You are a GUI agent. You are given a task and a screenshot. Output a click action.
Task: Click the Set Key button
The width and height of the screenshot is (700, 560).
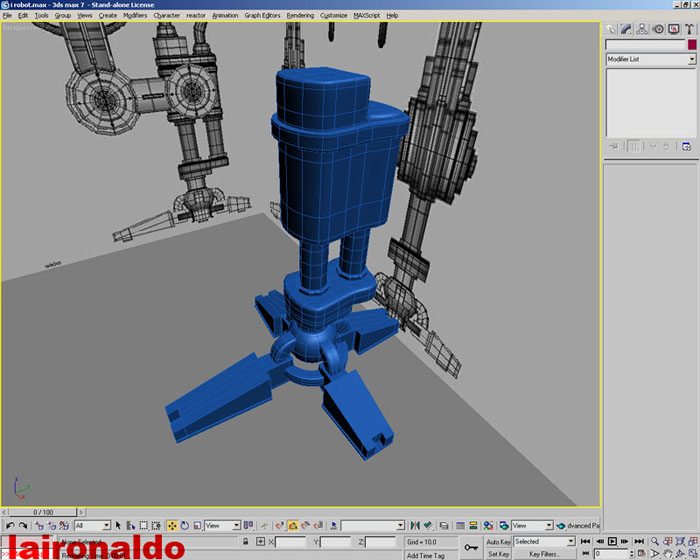click(498, 553)
